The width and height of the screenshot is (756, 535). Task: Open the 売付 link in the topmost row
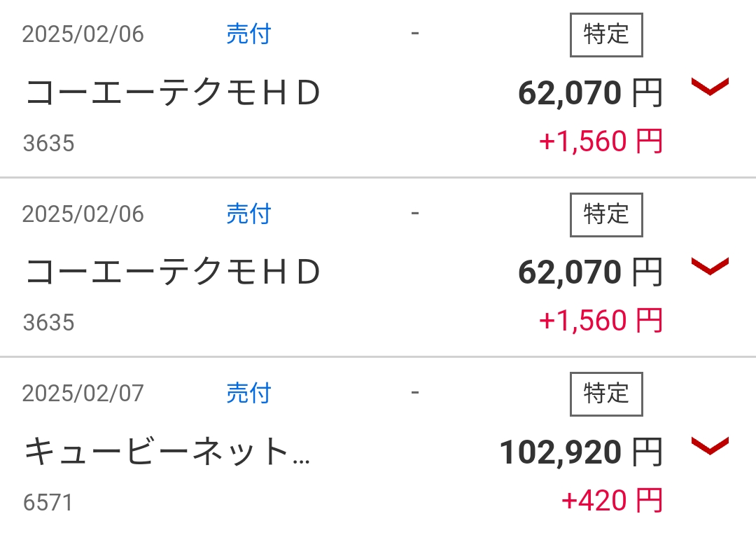tap(248, 34)
